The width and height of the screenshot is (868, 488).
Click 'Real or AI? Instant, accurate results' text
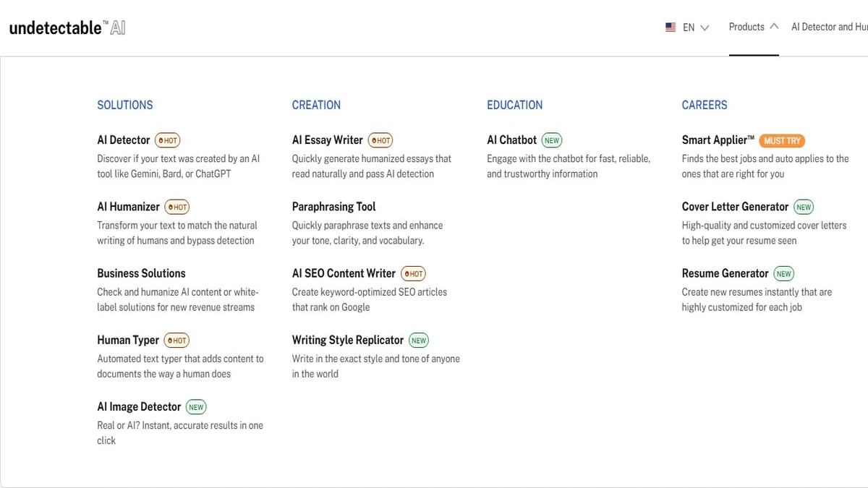tap(180, 432)
